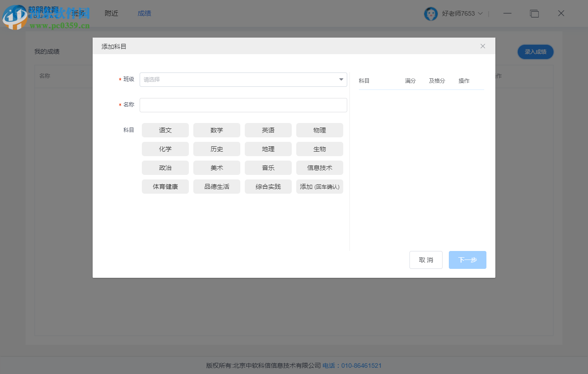Screen dimensions: 588x374
Task: Close the 添加科目 dialog with the X
Action: point(482,46)
